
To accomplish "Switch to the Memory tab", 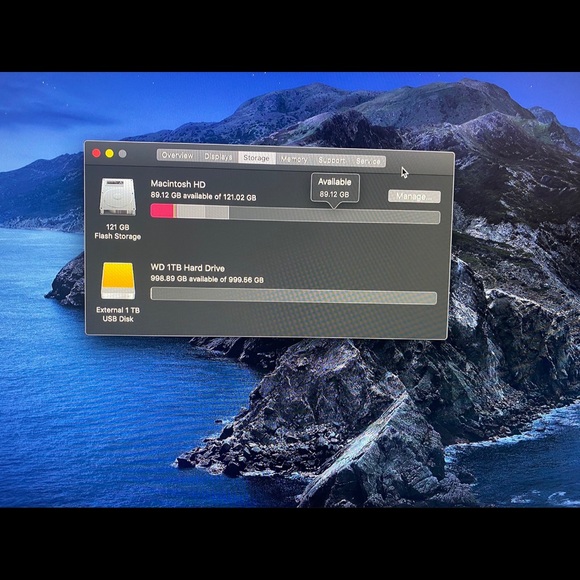I will click(x=294, y=159).
